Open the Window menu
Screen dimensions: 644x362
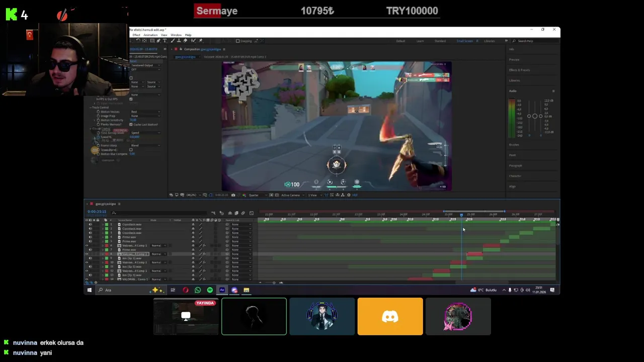pos(176,35)
